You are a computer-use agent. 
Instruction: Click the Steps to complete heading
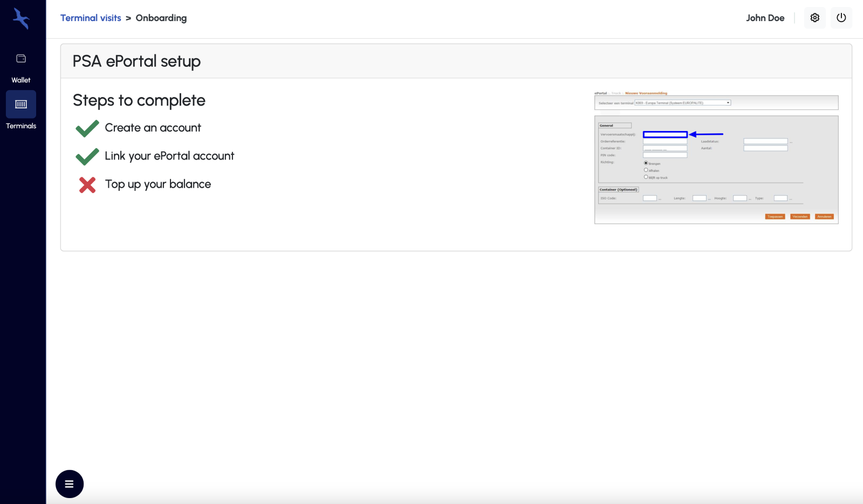click(139, 100)
